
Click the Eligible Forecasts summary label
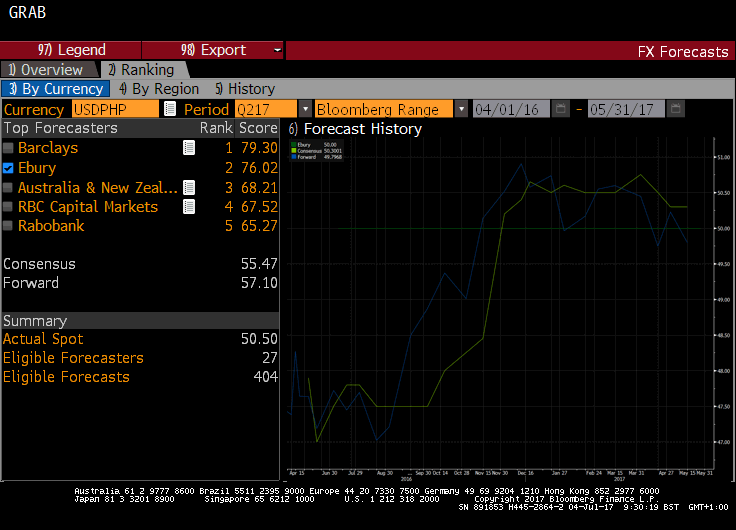coord(66,377)
